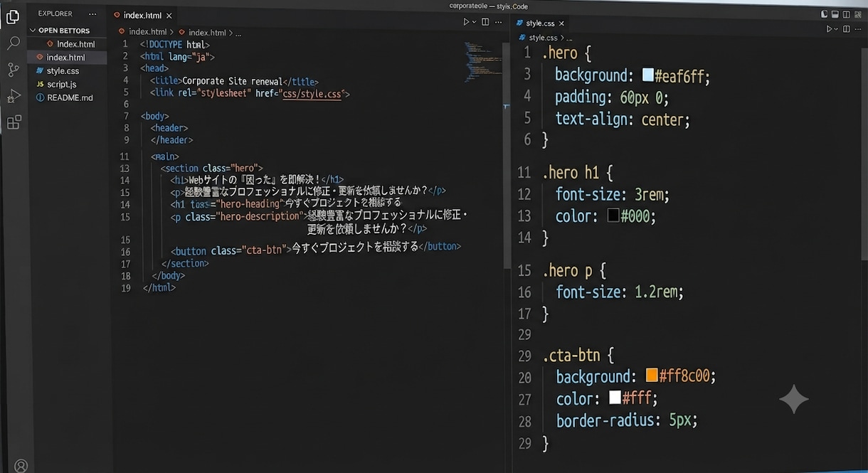The image size is (868, 473).
Task: Toggle the primary side bar from the title bar
Action: tap(825, 14)
